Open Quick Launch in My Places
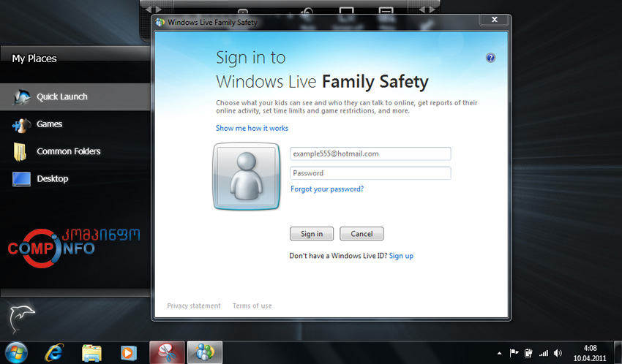Screen dimensions: 622x364 tap(75, 96)
